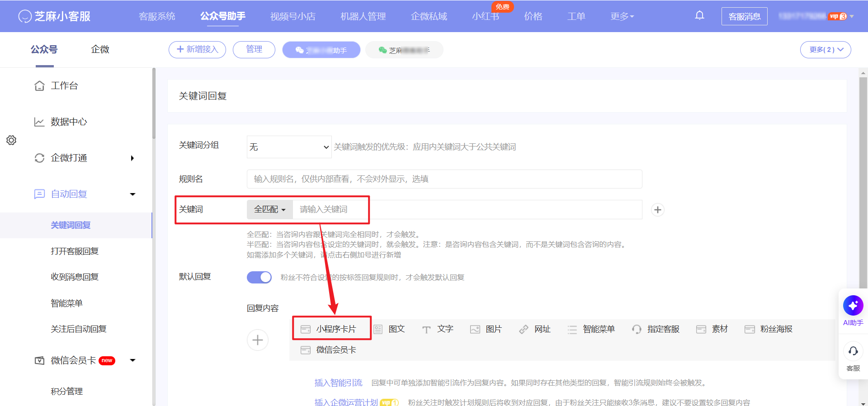Click the 管理 button
868x406 pixels.
(254, 50)
